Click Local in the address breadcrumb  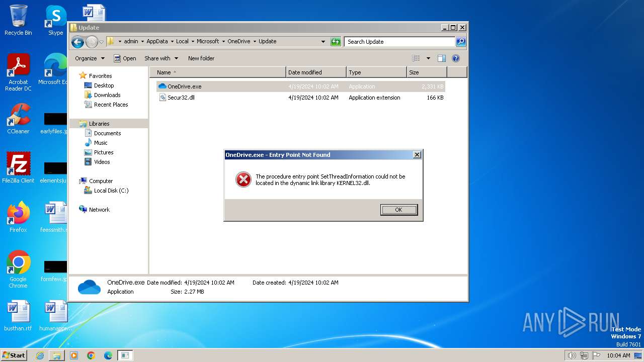pyautogui.click(x=182, y=42)
